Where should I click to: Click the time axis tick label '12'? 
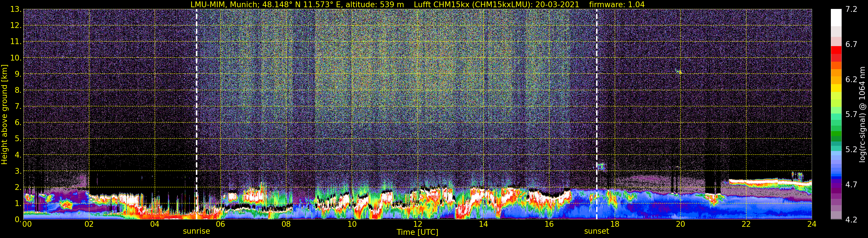coord(417,224)
